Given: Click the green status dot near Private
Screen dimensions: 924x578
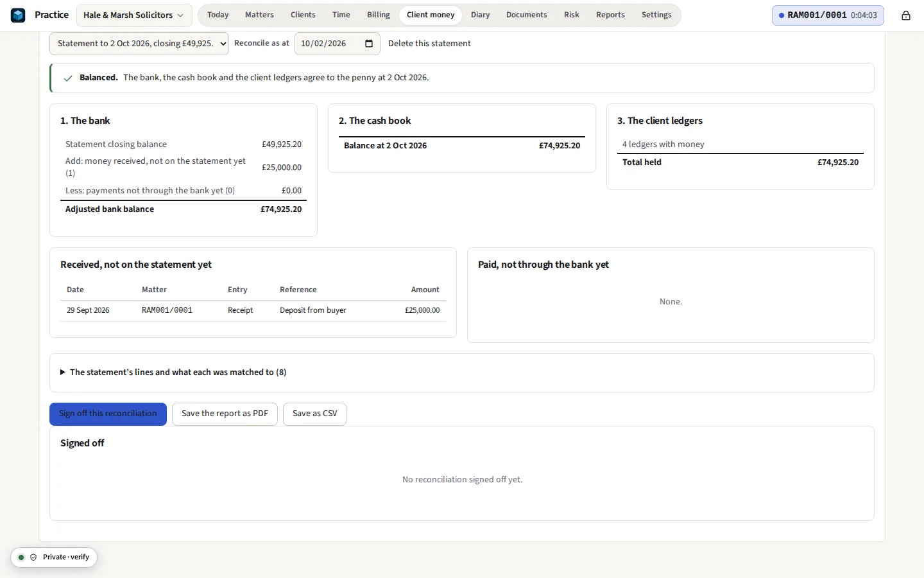Looking at the screenshot, I should (x=21, y=557).
